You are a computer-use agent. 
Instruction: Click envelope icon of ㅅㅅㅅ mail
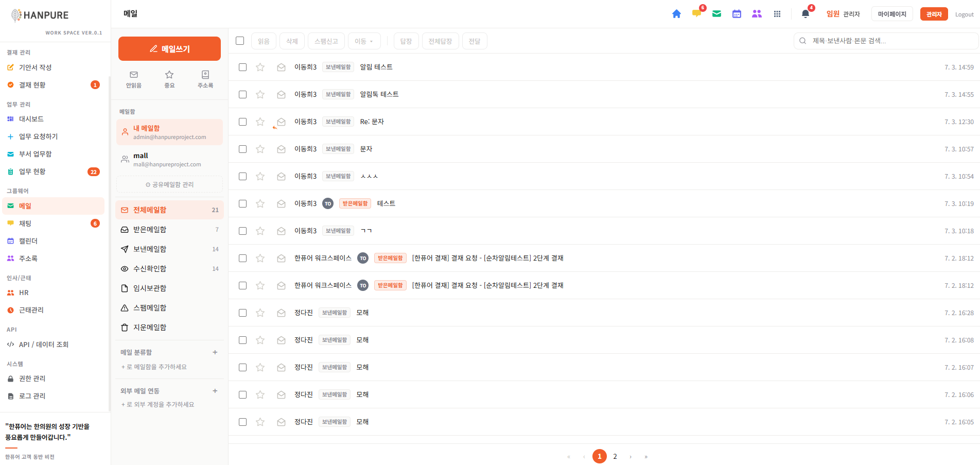(x=281, y=176)
